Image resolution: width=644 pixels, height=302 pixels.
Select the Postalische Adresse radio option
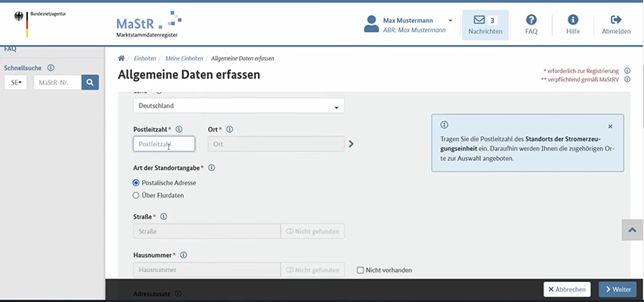(x=136, y=182)
